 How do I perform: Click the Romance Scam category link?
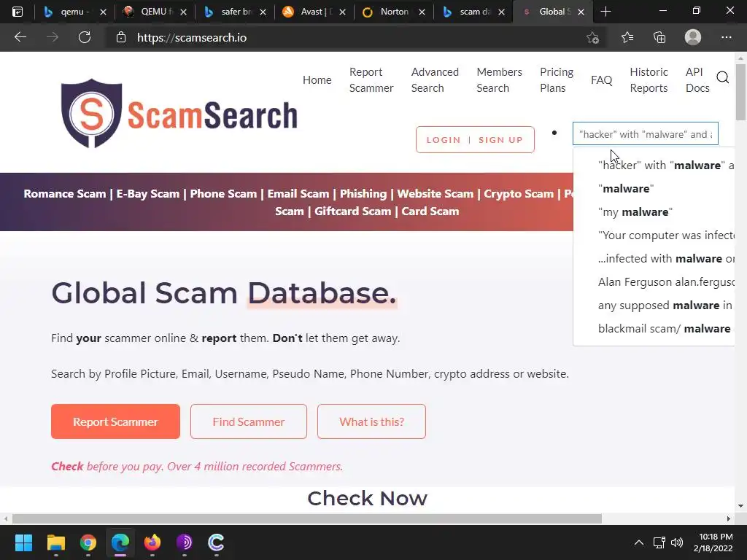pyautogui.click(x=65, y=194)
